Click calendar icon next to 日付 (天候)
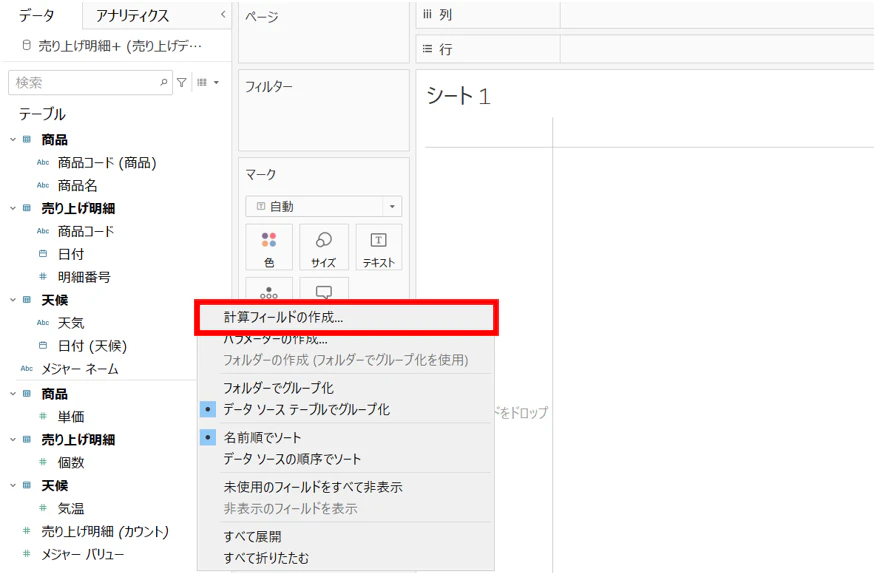 click(x=43, y=346)
